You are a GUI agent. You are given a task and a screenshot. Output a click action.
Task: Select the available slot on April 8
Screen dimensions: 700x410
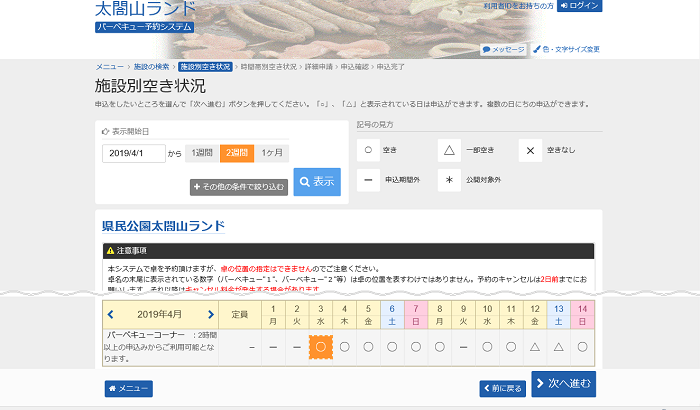[x=440, y=347]
